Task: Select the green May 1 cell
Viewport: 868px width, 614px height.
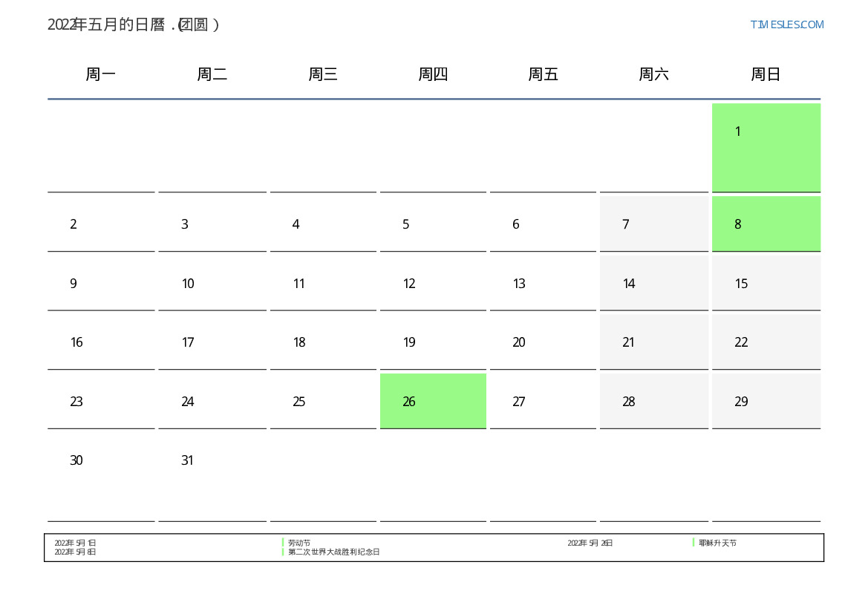Action: tap(766, 148)
